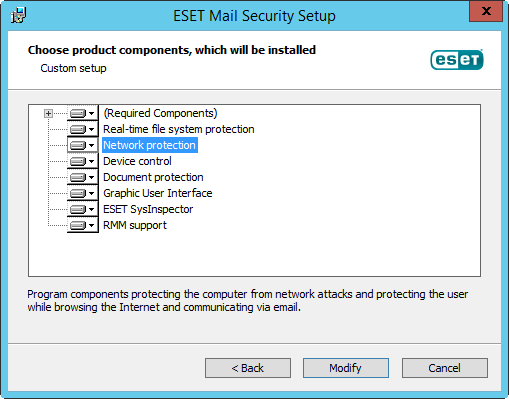Click the installer icon in title bar

[18, 15]
